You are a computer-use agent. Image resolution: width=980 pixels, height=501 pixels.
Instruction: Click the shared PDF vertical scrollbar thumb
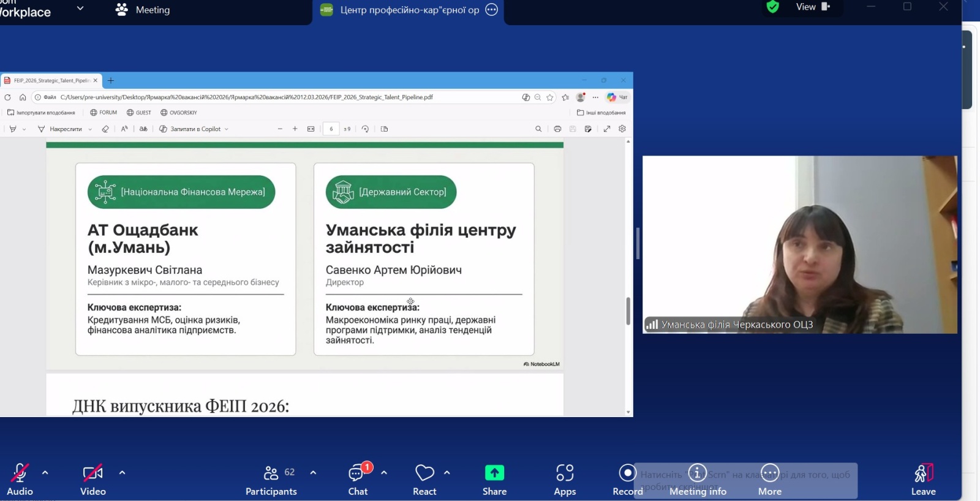[628, 311]
